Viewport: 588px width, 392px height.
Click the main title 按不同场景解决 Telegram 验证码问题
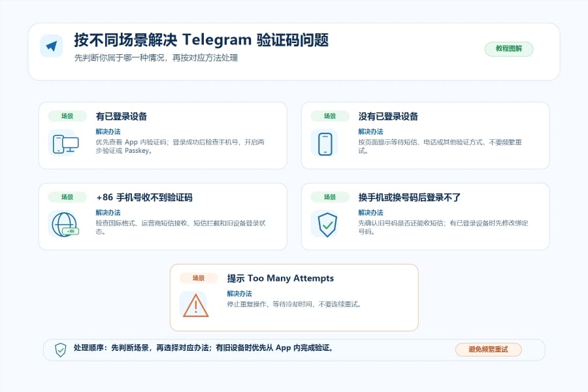tap(201, 40)
